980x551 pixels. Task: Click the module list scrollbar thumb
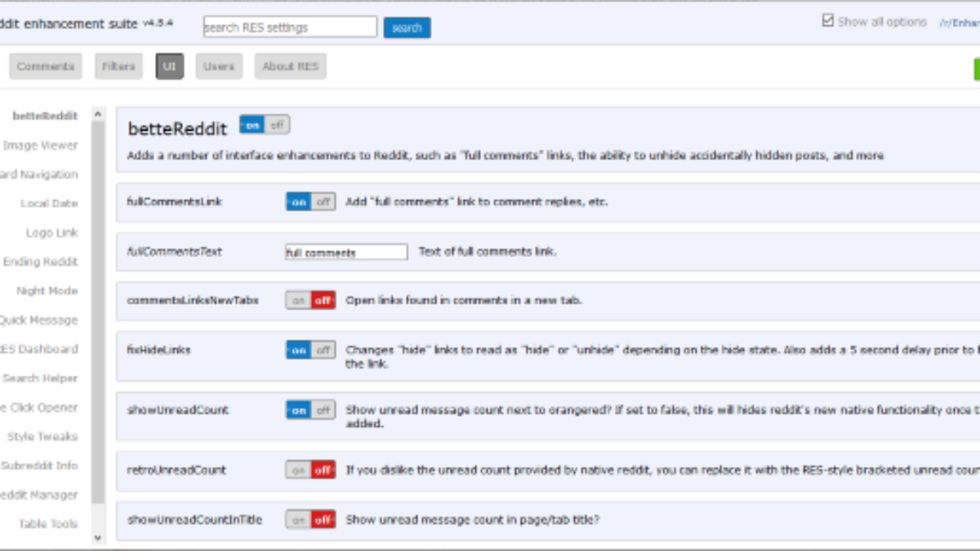coord(98,312)
